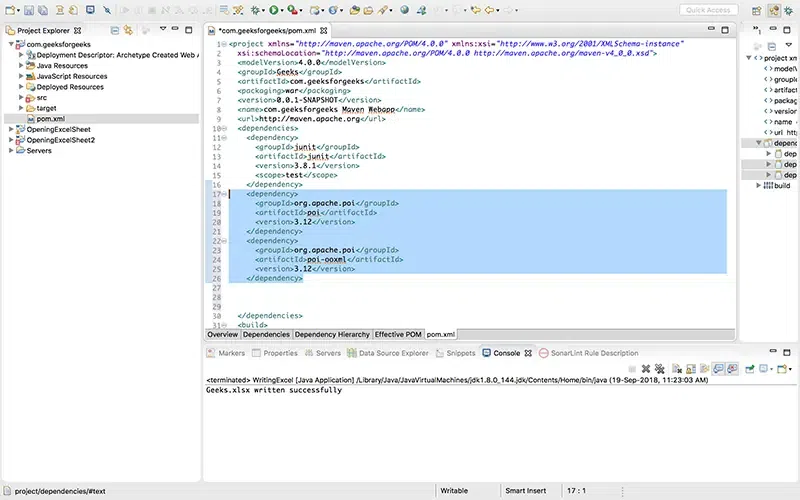800x500 pixels.
Task: Click the green Run button in toolbar
Action: (273, 10)
